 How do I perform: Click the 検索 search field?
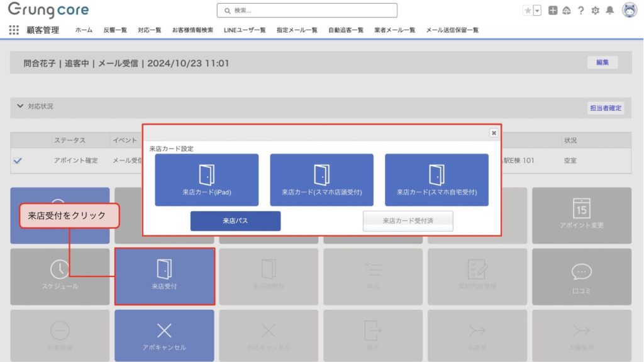pos(307,11)
